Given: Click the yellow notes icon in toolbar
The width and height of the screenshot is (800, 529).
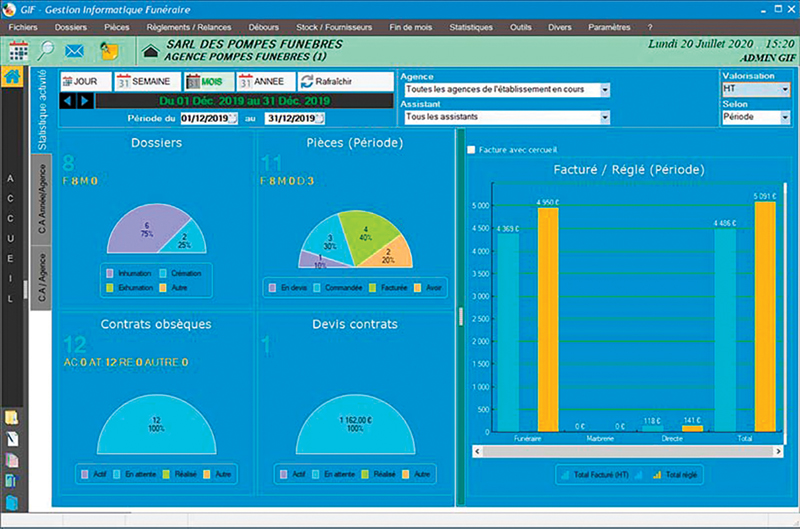Looking at the screenshot, I should pos(109,51).
